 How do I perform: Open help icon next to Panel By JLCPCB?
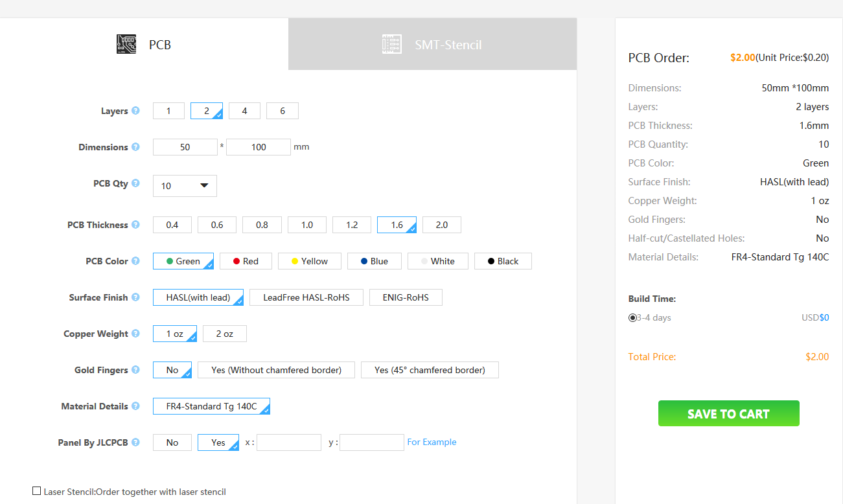coord(135,442)
